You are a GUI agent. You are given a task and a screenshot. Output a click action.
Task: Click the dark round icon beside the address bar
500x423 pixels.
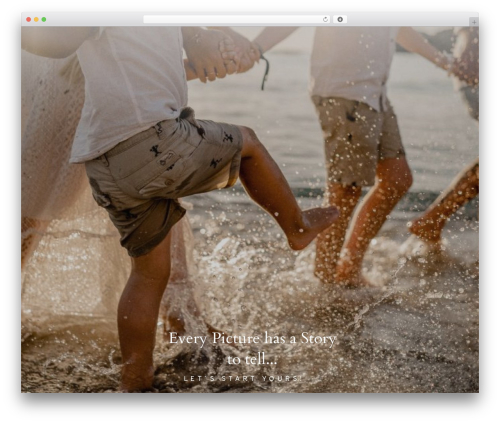[x=340, y=20]
